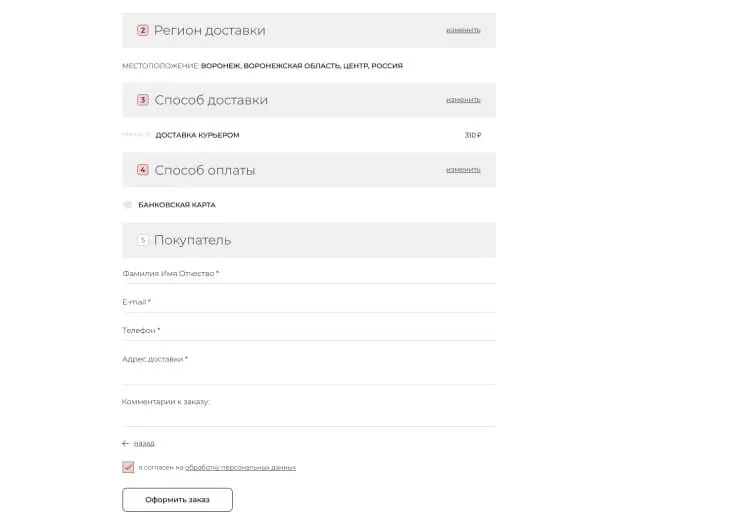Submit with Оформить заказ button

tap(177, 500)
